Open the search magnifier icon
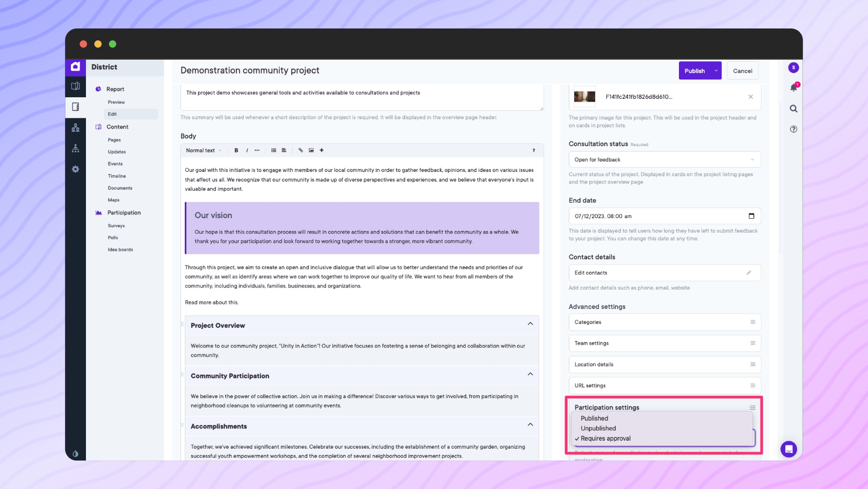The width and height of the screenshot is (868, 489). point(793,109)
